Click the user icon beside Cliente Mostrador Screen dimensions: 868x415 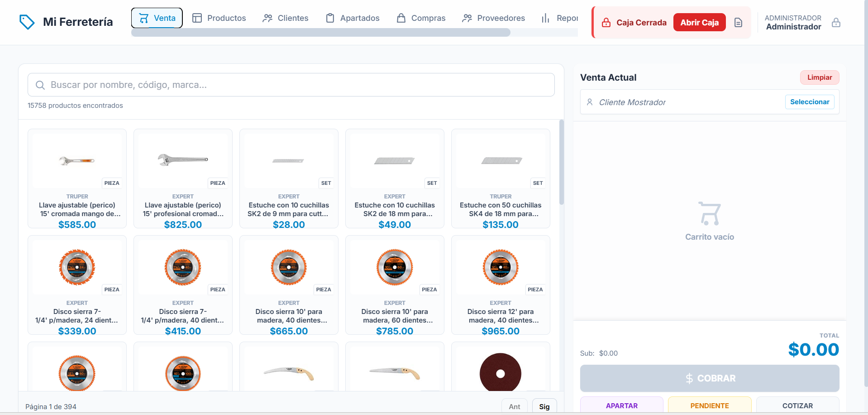pos(590,102)
